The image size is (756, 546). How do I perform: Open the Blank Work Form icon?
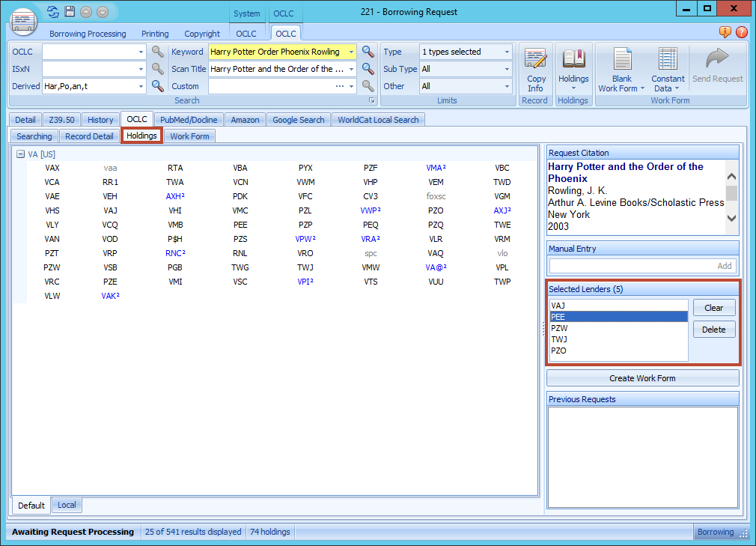tap(621, 67)
